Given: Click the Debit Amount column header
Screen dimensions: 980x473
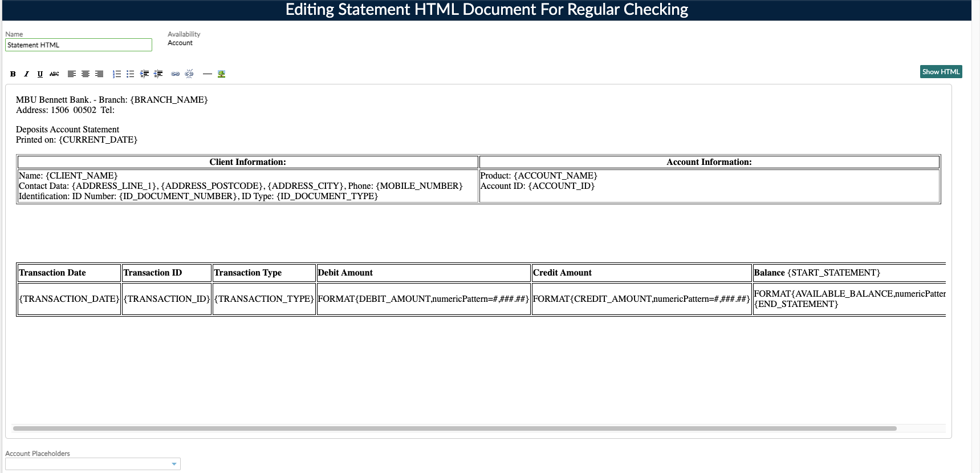Looking at the screenshot, I should (424, 273).
